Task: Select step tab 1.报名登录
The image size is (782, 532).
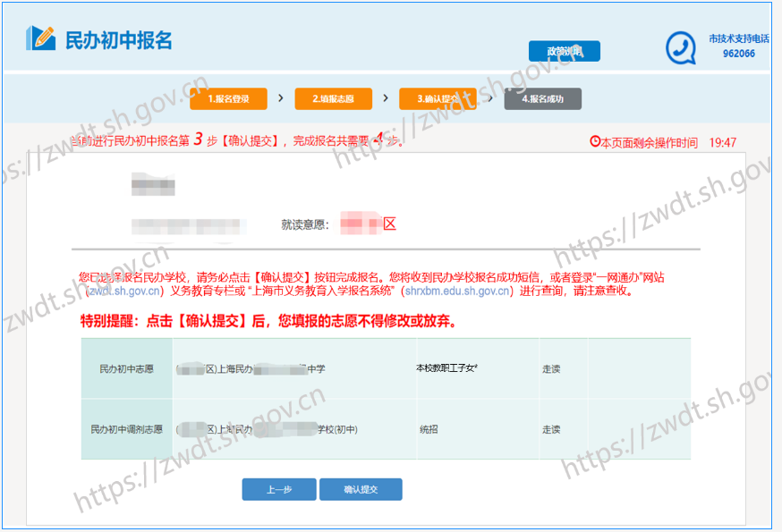Action: [x=228, y=98]
